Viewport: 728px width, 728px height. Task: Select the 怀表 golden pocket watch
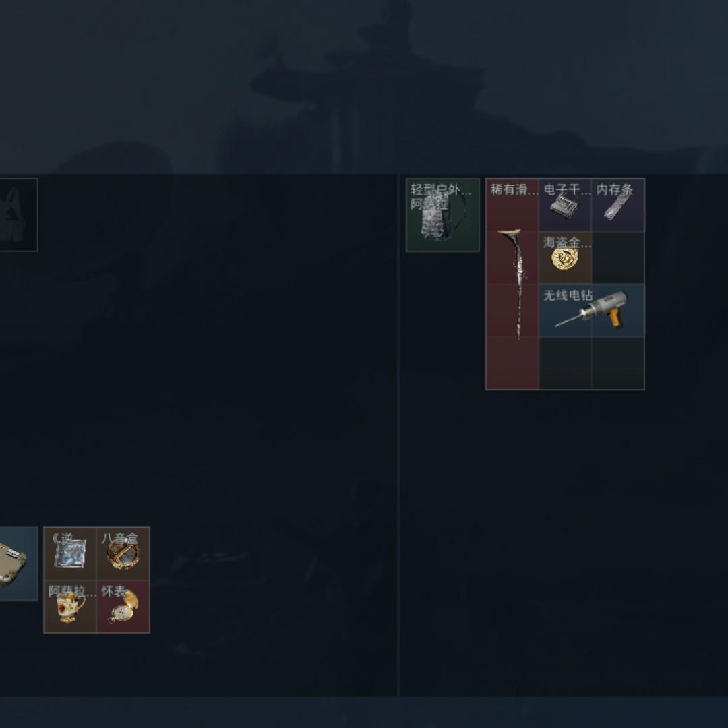[123, 607]
